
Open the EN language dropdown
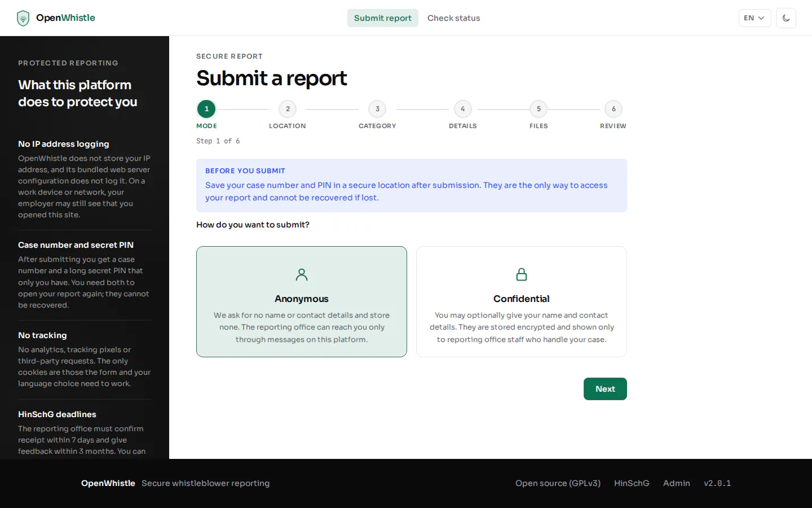pos(754,18)
